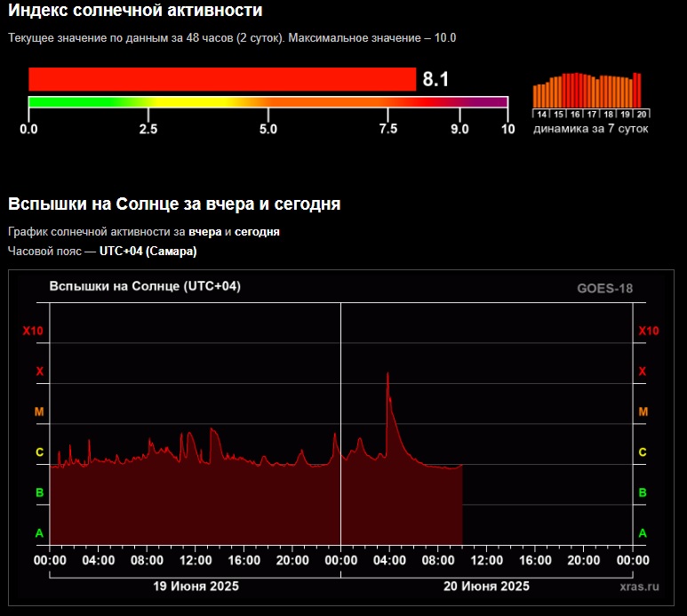
Task: Click the "сегодня" link under the flares heading
Action: 257,232
